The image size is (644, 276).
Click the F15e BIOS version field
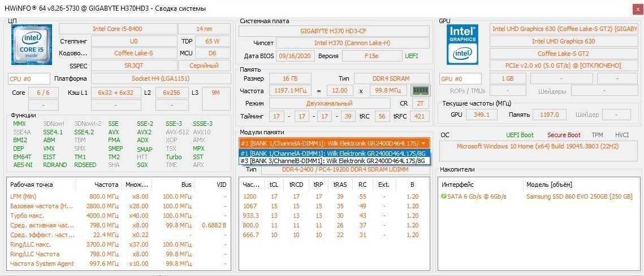pyautogui.click(x=371, y=56)
